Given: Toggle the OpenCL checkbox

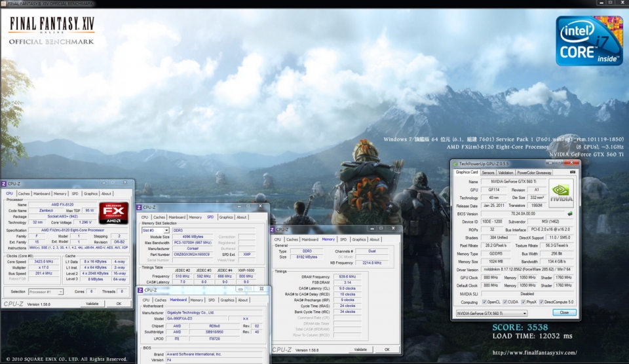Looking at the screenshot, I should point(485,302).
